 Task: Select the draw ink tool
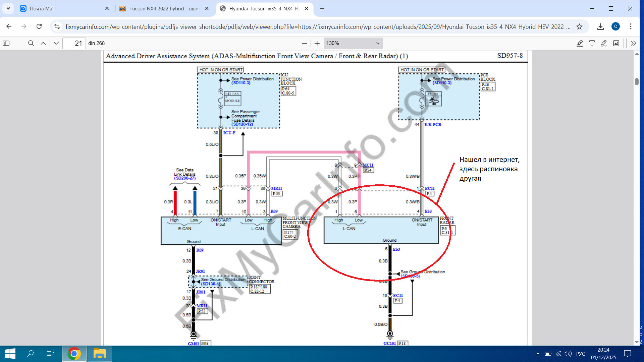(604, 43)
